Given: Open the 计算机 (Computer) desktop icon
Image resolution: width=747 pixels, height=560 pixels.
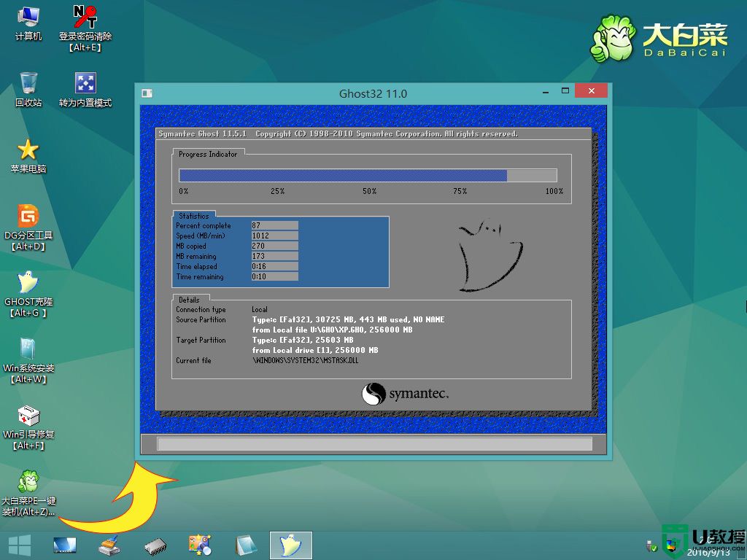Looking at the screenshot, I should tap(28, 22).
